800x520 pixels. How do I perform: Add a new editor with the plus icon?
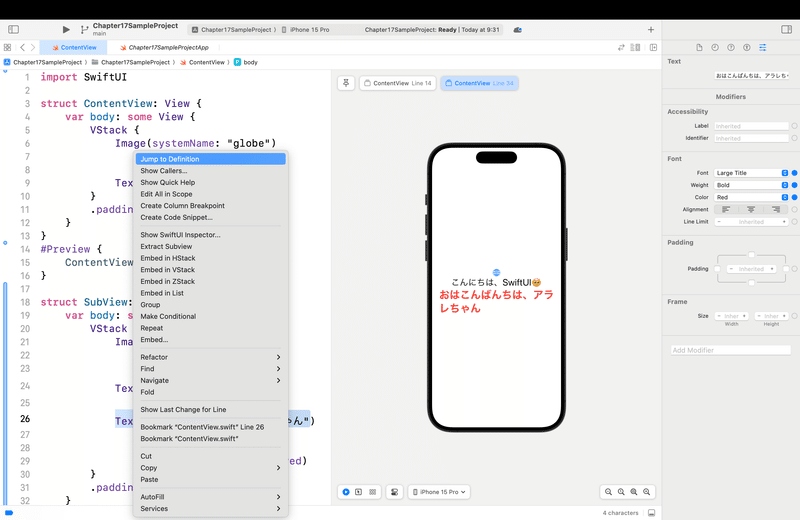click(x=651, y=30)
